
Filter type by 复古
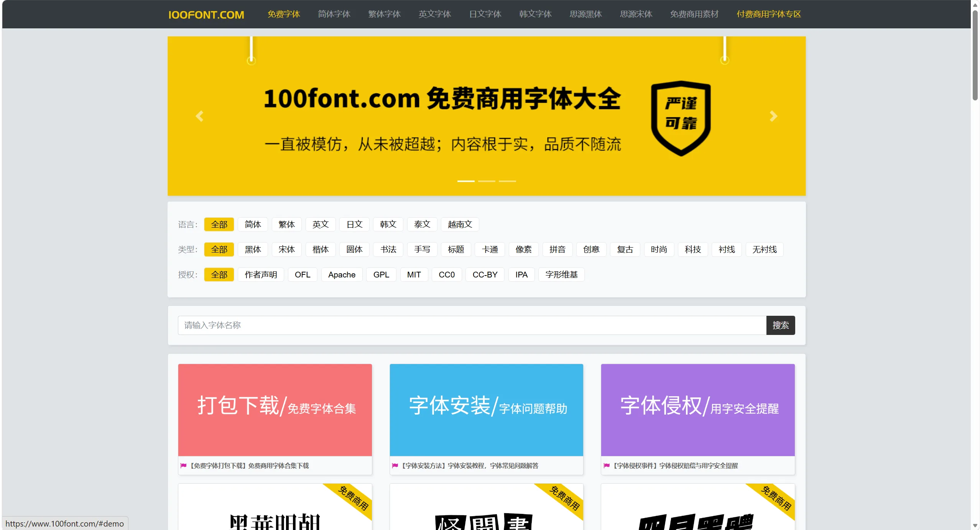625,249
